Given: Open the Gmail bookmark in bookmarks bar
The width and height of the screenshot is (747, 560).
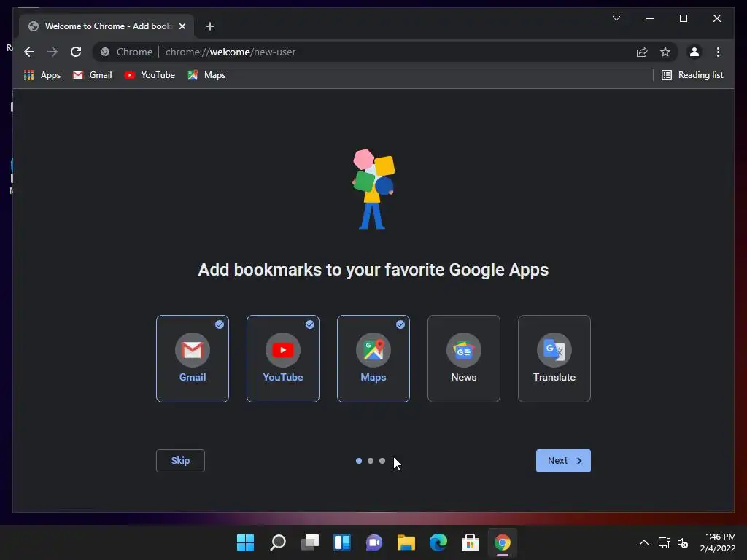Looking at the screenshot, I should pos(93,75).
